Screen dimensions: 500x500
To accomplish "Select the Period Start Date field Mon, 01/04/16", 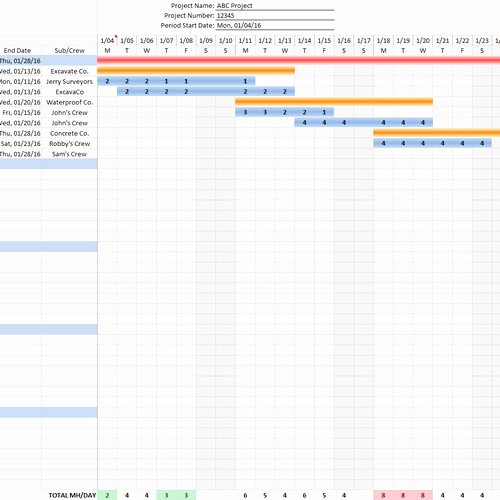I will click(x=275, y=25).
